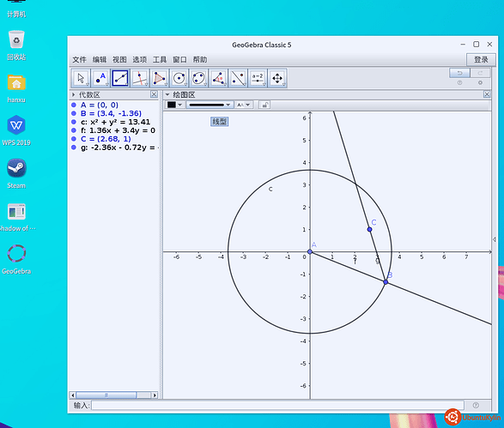Toggle visibility of circle c
The height and width of the screenshot is (428, 504).
tap(74, 122)
